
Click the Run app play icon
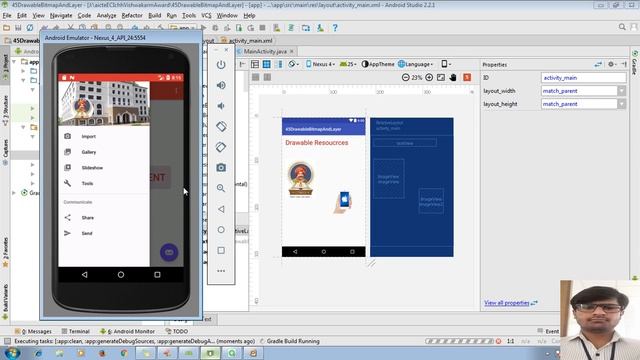(204, 28)
